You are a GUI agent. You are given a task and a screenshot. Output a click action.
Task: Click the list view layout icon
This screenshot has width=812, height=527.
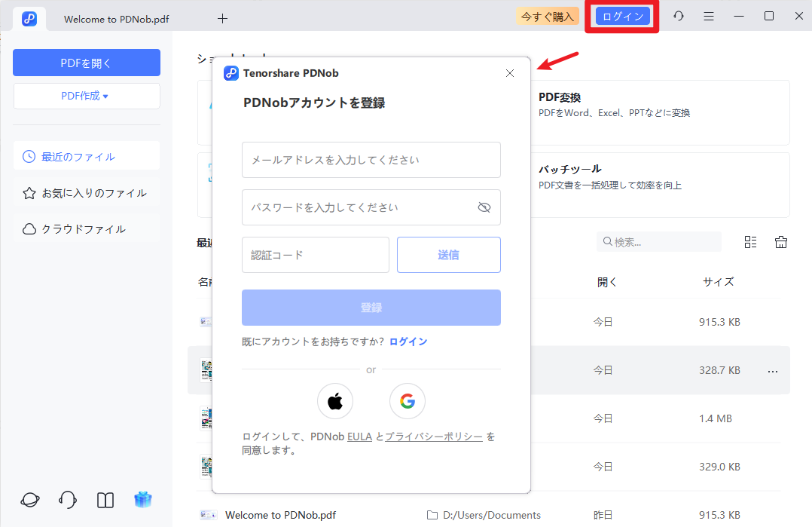[x=749, y=241]
